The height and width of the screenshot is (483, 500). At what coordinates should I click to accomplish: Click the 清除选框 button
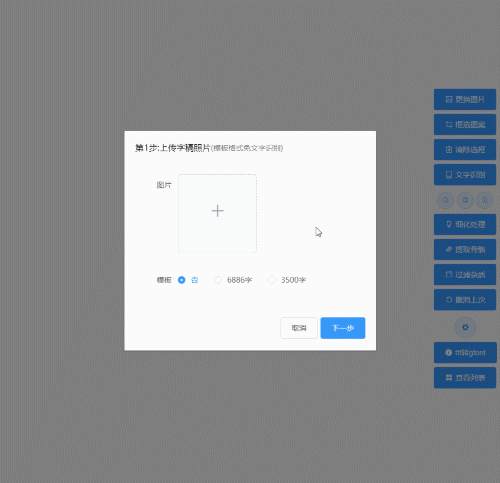(465, 149)
